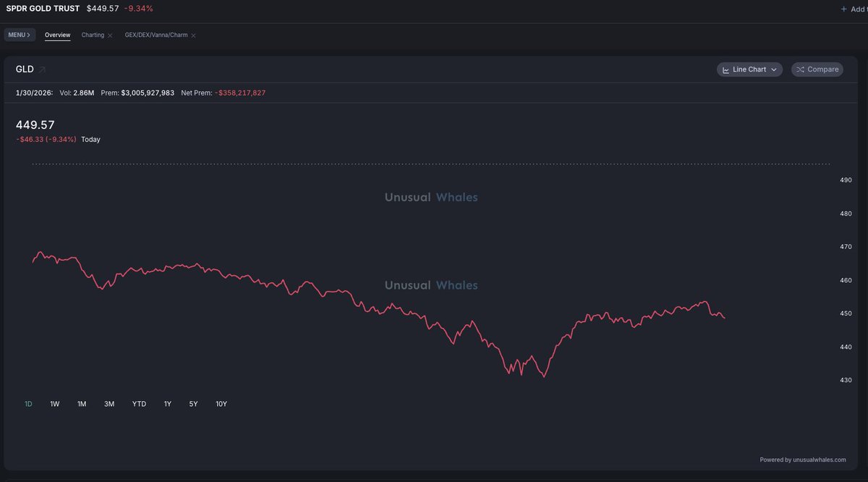Expand the MENU chevron button
Viewport: 868px width, 482px height.
pyautogui.click(x=19, y=35)
